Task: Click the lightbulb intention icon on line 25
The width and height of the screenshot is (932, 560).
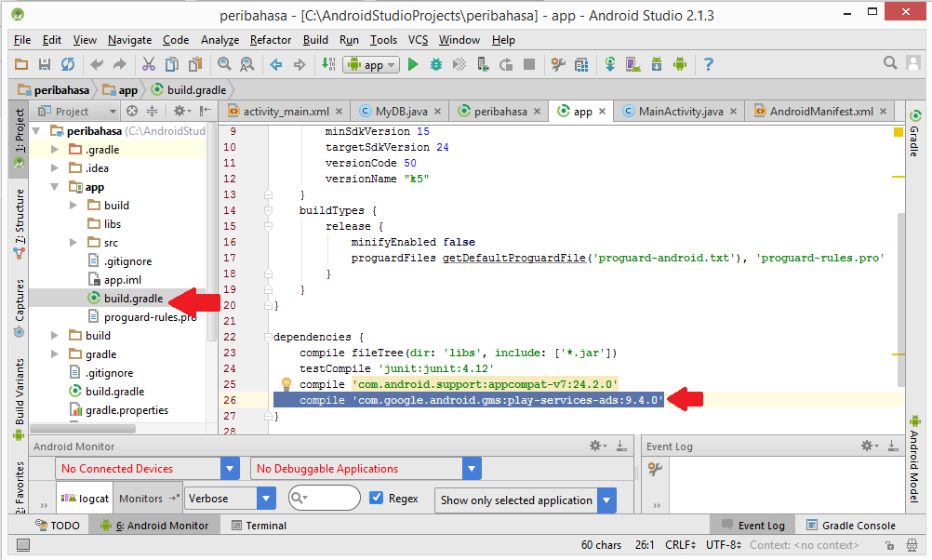Action: pyautogui.click(x=286, y=383)
